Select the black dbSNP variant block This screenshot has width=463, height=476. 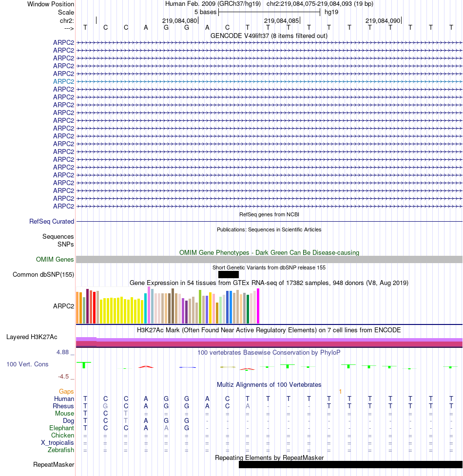click(228, 274)
